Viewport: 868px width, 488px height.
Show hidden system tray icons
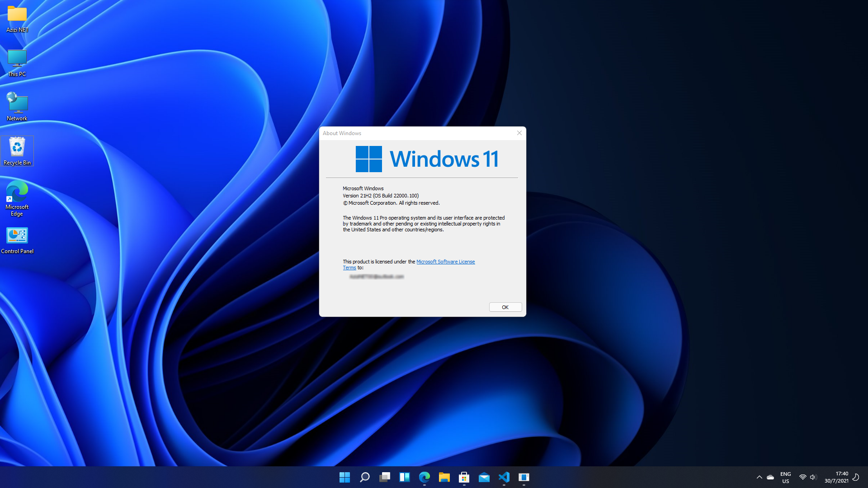pyautogui.click(x=759, y=477)
